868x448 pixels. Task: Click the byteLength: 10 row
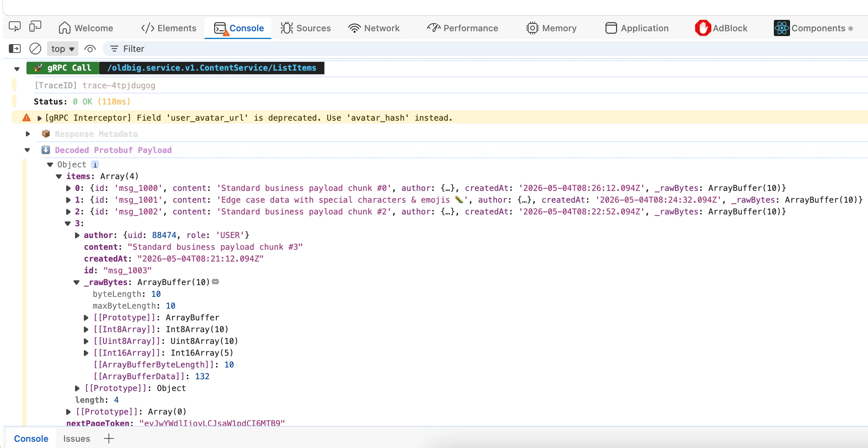127,294
